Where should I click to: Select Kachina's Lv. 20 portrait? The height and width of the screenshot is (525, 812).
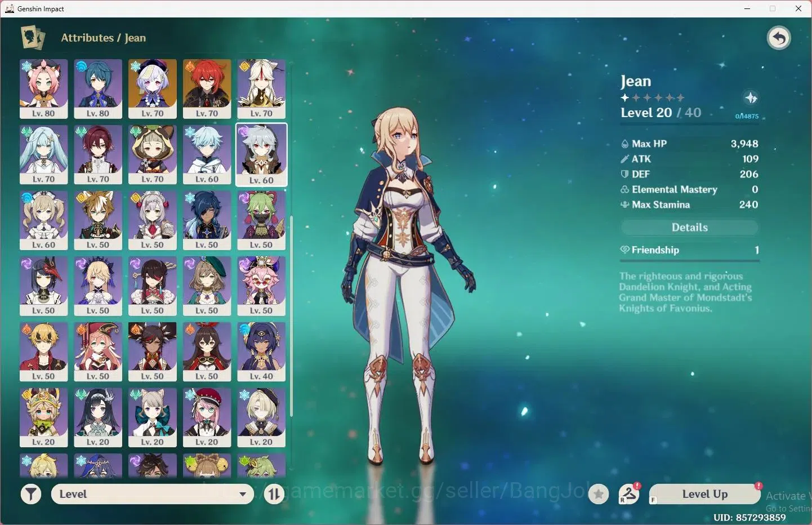coord(43,417)
